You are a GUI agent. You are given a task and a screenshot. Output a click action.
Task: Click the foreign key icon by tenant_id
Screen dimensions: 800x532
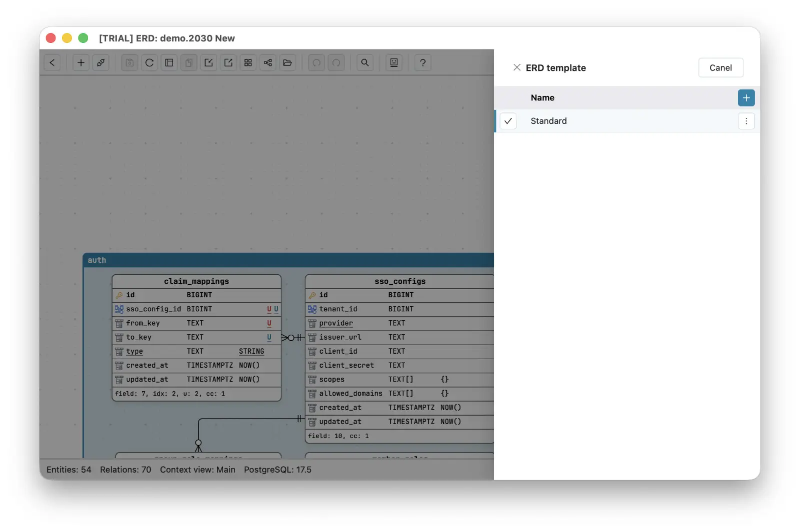312,309
